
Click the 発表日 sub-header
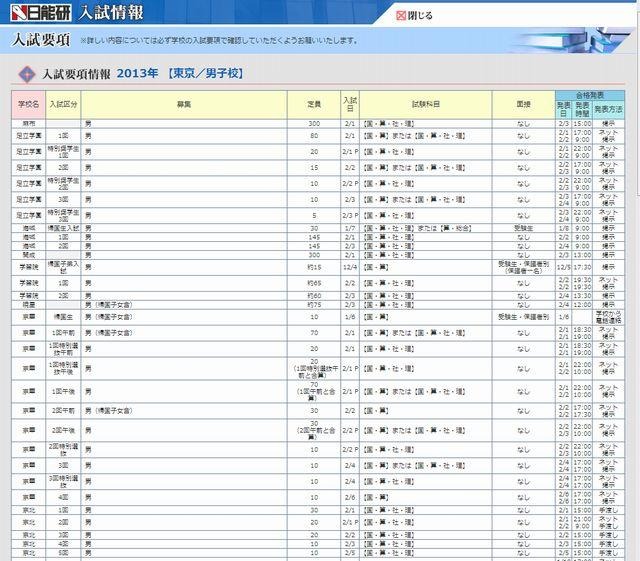[564, 109]
